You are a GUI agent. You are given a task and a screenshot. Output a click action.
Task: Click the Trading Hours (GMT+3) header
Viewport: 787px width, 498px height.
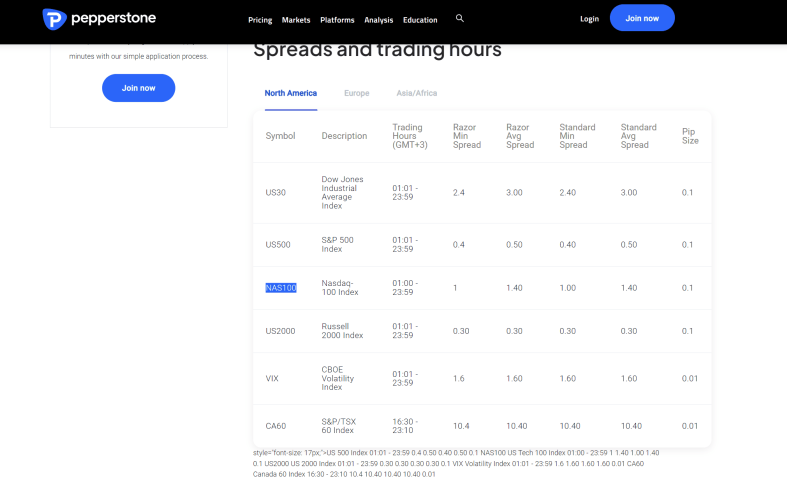(410, 136)
